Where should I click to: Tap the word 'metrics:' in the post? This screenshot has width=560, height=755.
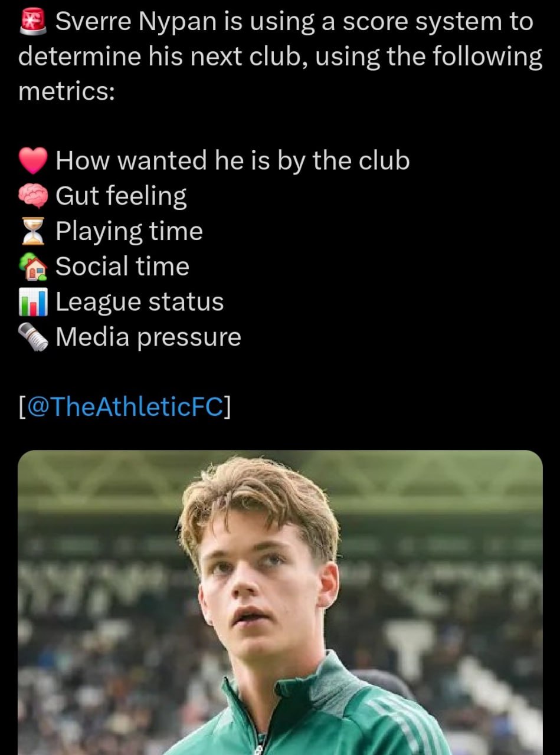coord(67,92)
